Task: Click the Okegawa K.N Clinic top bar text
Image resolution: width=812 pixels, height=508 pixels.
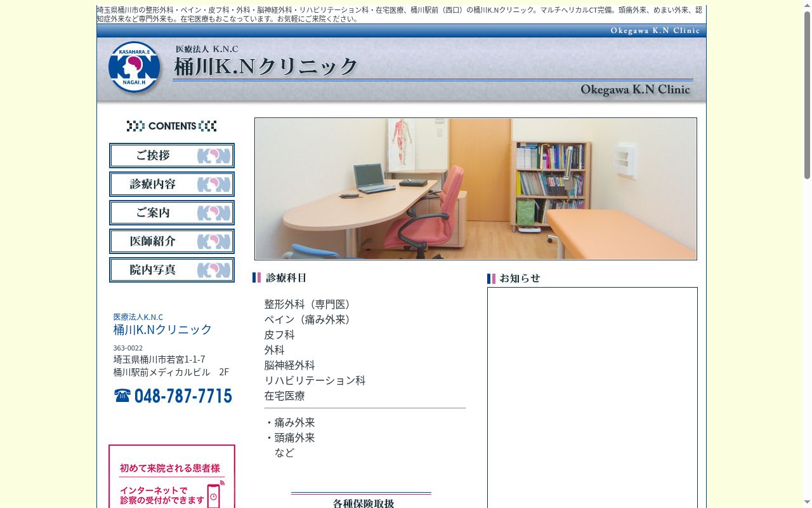Action: 655,30
